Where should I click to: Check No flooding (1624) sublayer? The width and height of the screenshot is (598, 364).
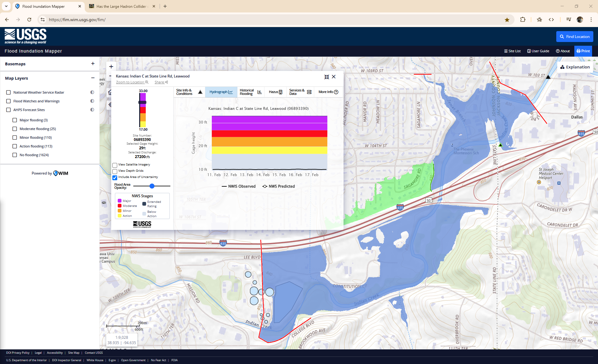[15, 155]
